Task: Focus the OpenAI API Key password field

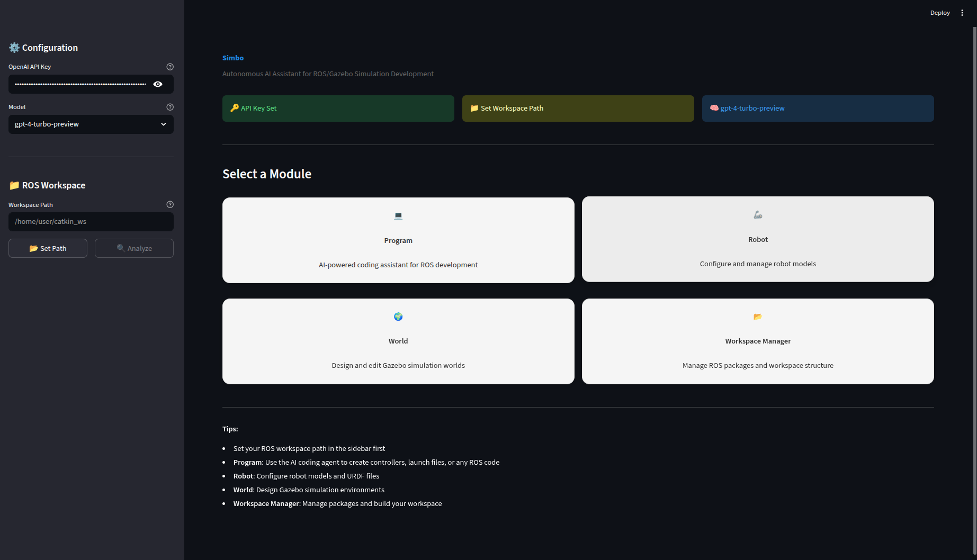Action: click(x=80, y=84)
